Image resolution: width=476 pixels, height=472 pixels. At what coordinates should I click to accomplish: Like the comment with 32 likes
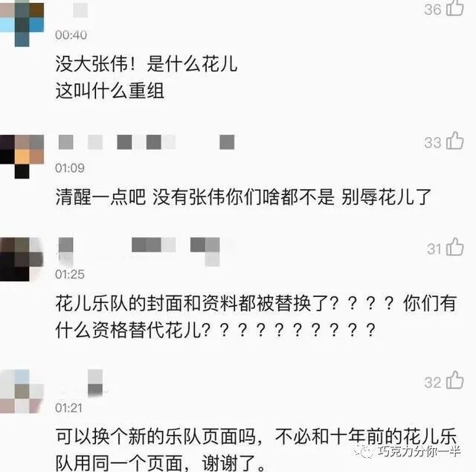pyautogui.click(x=454, y=380)
